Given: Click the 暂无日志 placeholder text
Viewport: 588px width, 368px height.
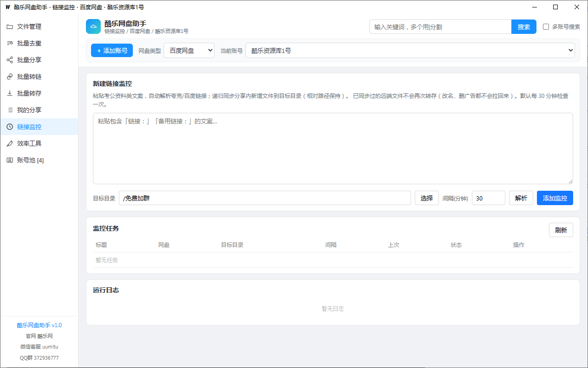Looking at the screenshot, I should (x=333, y=309).
